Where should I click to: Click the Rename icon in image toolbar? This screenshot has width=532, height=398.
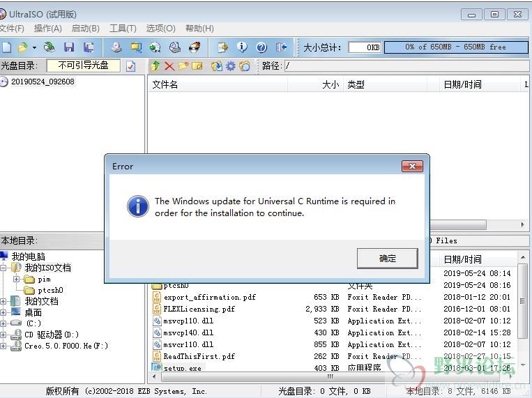197,66
